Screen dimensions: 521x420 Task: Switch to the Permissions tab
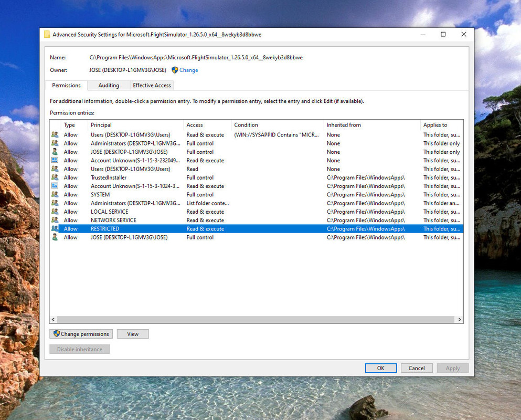(66, 85)
